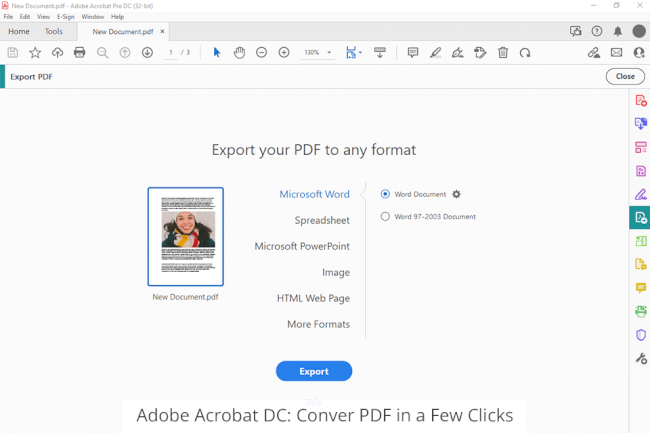Open the Edit menu

25,17
